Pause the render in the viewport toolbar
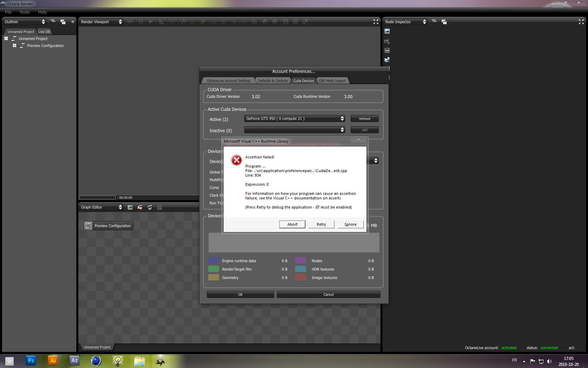 (141, 22)
